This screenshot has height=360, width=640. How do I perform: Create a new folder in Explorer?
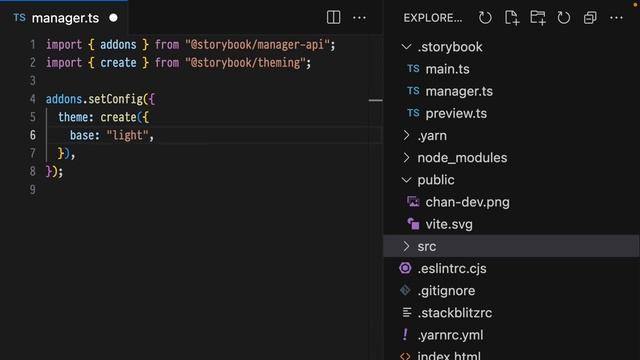538,18
